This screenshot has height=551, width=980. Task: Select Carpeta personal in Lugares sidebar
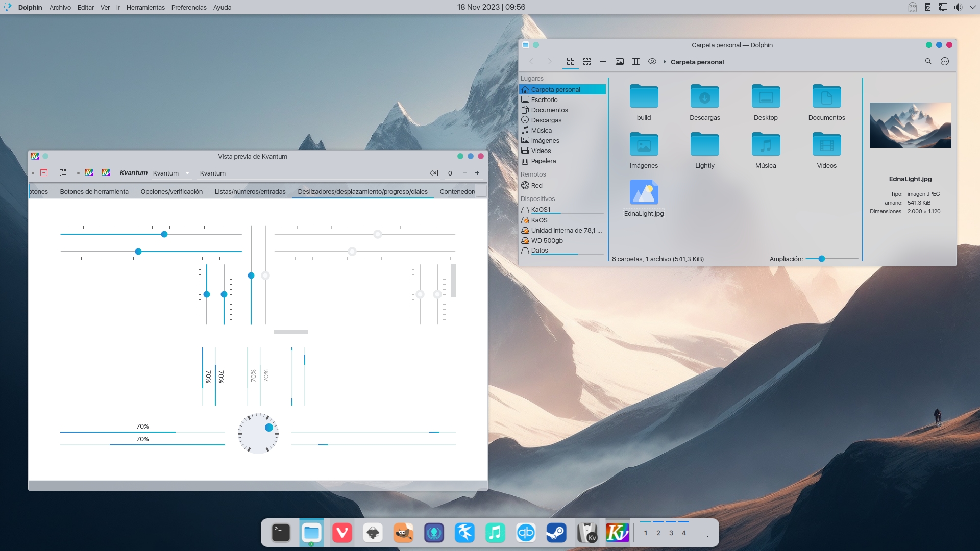[x=562, y=89]
